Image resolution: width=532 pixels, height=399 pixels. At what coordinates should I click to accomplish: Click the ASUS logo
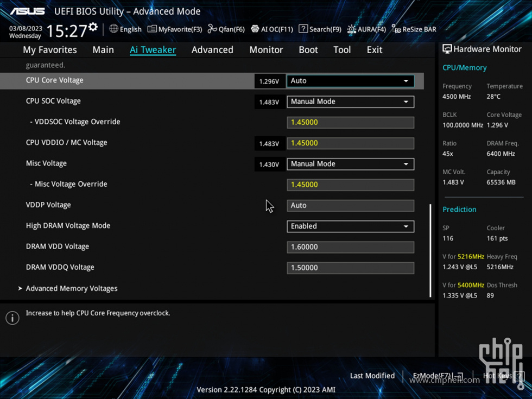click(27, 11)
